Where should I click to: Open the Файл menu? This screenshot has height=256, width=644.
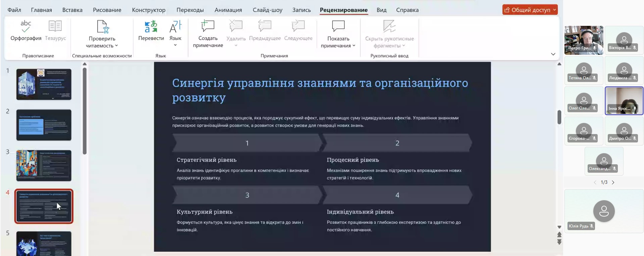tap(14, 10)
